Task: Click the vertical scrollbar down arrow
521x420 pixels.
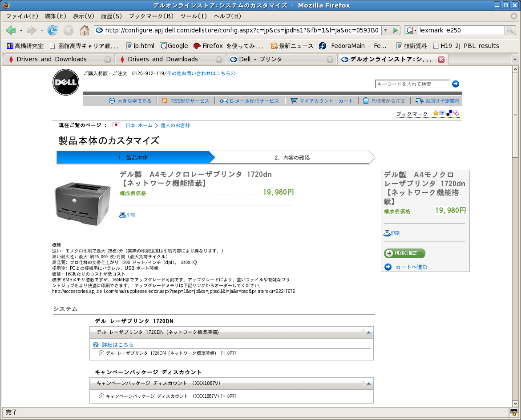Action: [x=515, y=404]
